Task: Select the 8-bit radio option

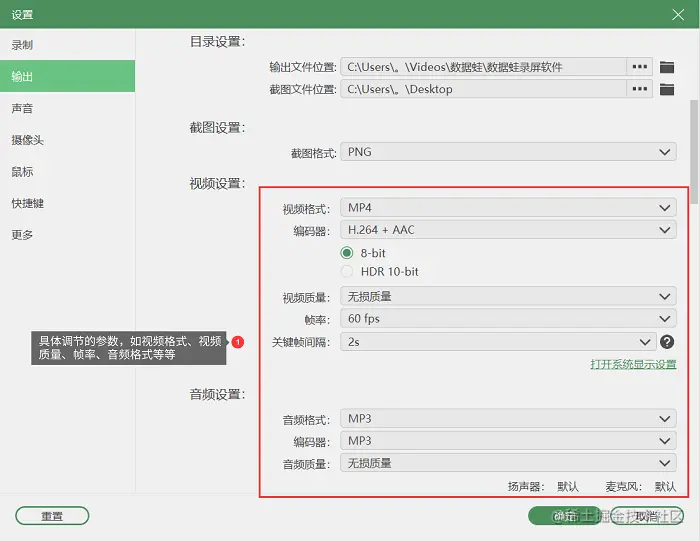Action: pos(347,253)
